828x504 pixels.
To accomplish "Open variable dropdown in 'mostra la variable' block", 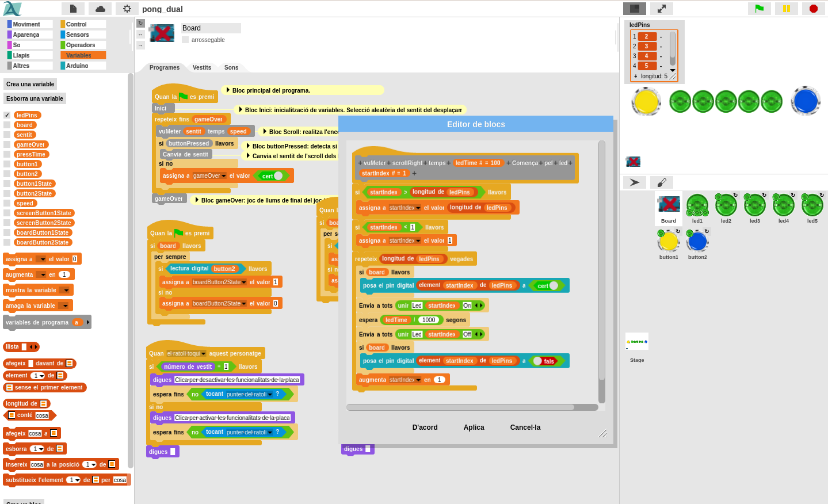I will pos(64,291).
